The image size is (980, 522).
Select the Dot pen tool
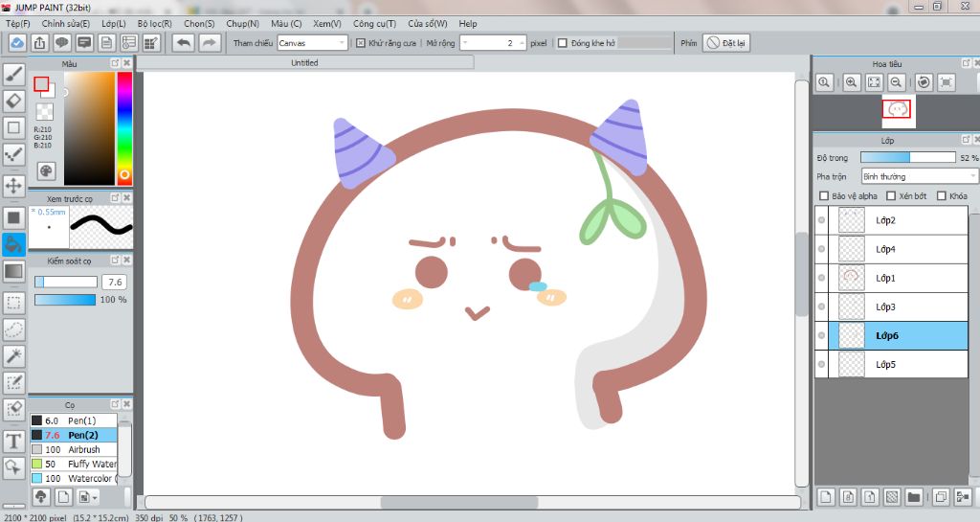13,154
